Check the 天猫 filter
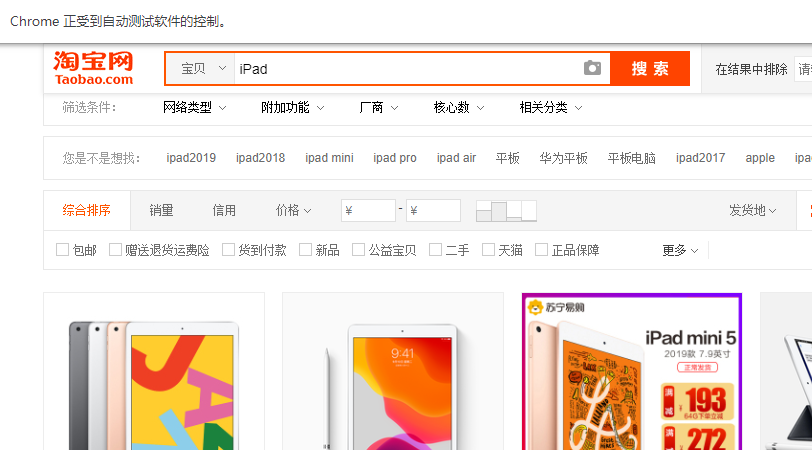 [488, 250]
